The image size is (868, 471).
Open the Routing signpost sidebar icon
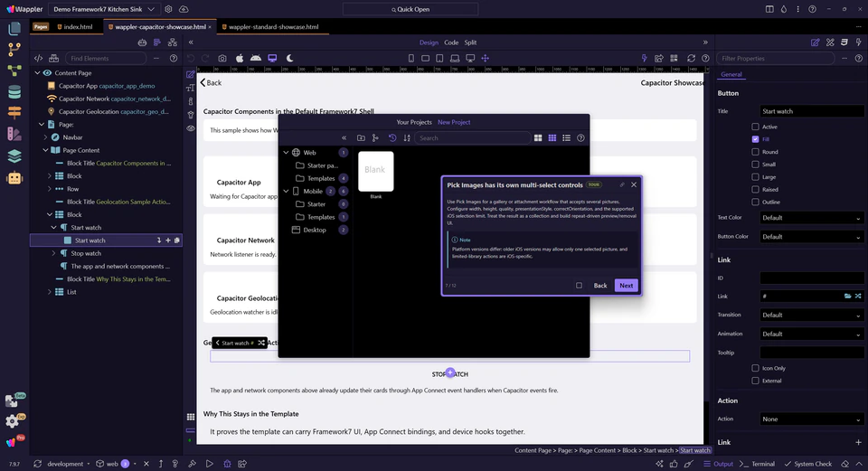tap(14, 112)
